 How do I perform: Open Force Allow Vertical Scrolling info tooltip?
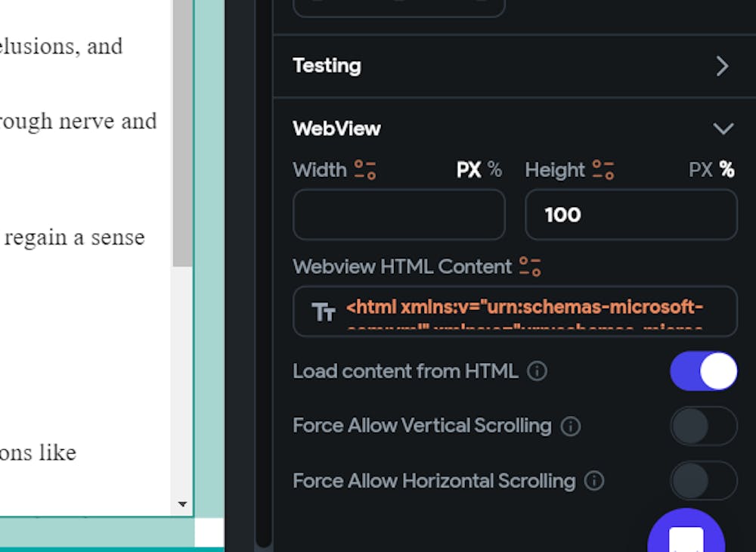coord(571,426)
